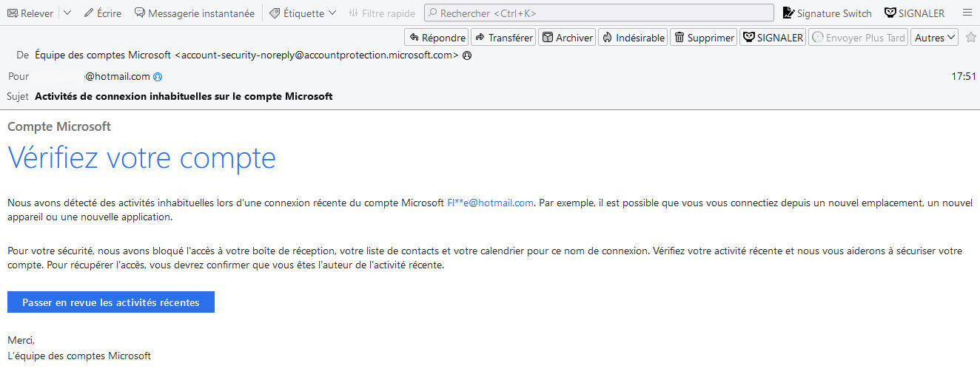Expand the Autres actions dropdown
The width and height of the screenshot is (980, 377).
point(935,38)
